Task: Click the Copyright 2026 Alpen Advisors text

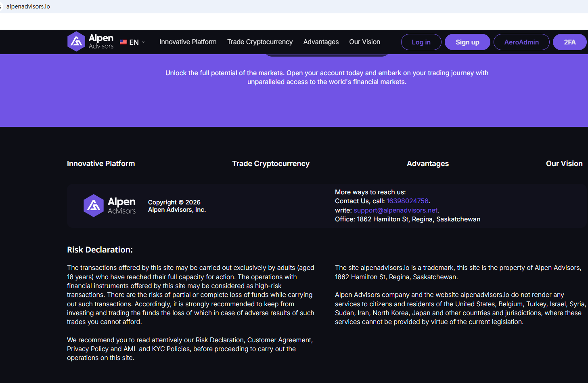Action: 177,206
